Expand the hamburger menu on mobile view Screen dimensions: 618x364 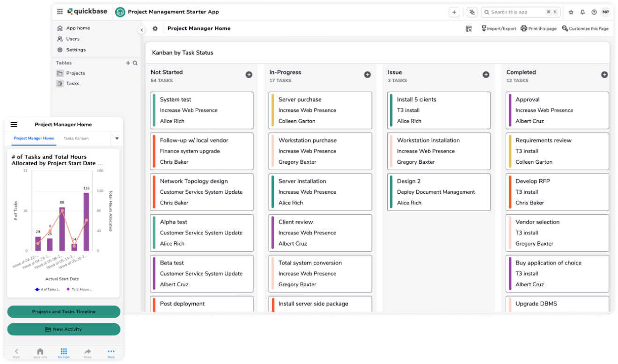(x=14, y=124)
